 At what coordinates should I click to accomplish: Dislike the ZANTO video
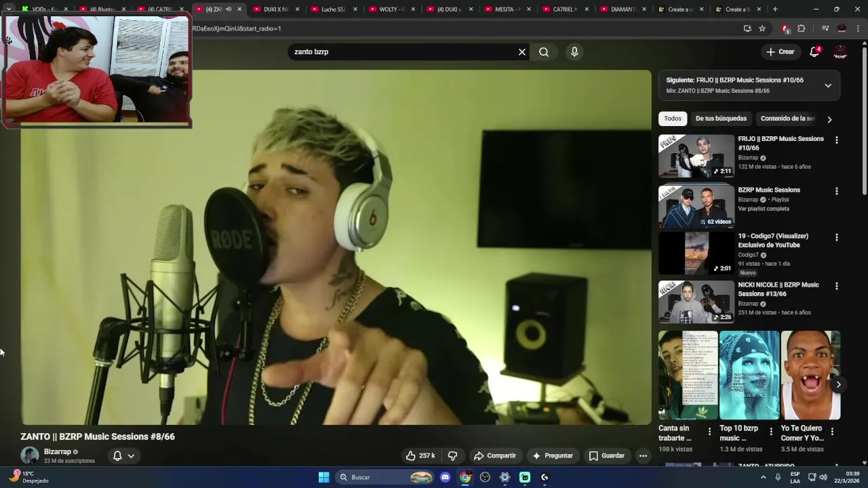tap(453, 456)
